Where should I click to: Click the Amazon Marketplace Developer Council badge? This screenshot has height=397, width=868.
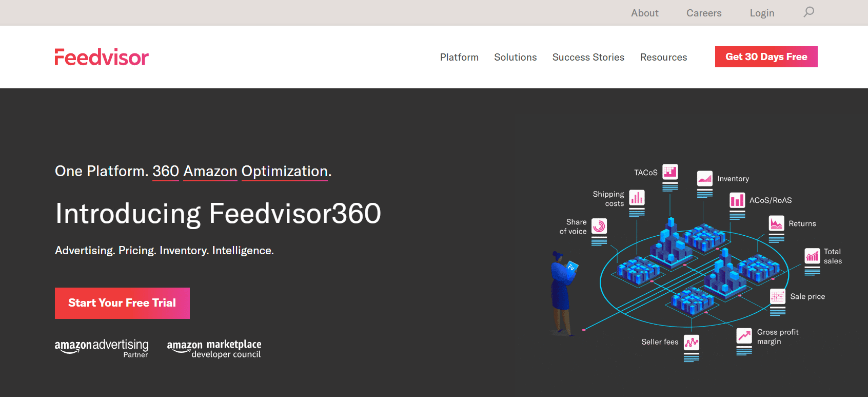point(214,349)
